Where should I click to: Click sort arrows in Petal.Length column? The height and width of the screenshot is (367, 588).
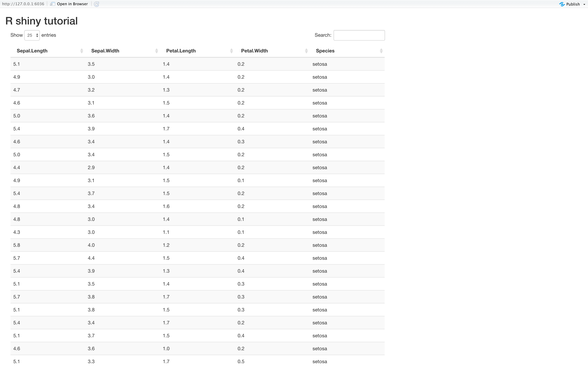pos(231,51)
